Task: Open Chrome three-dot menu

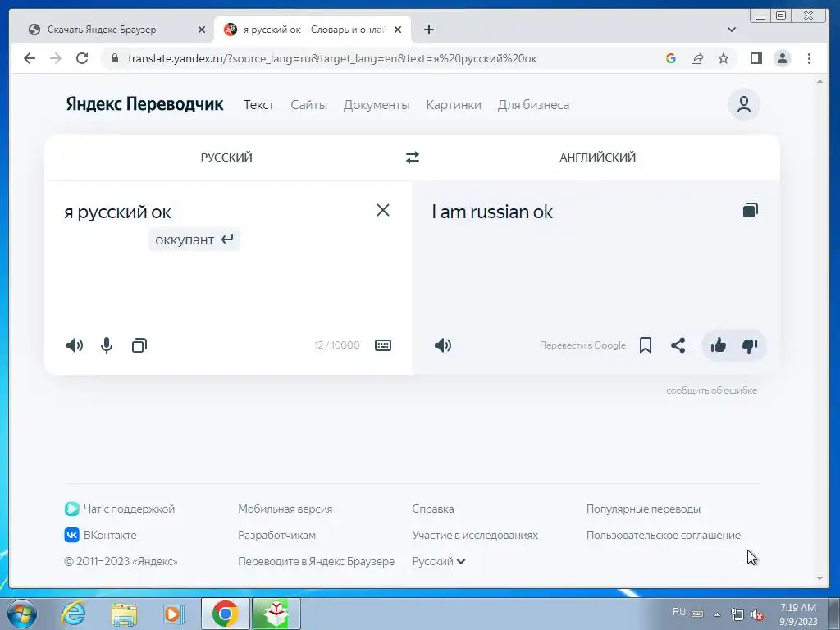Action: (809, 58)
